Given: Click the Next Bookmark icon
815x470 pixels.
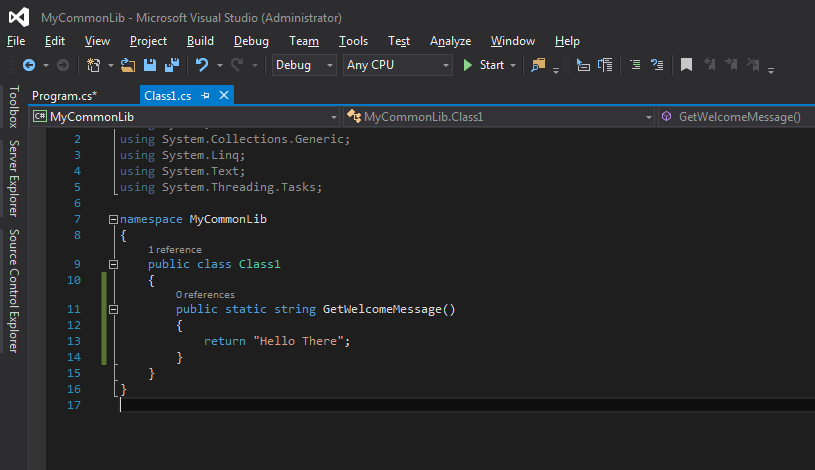Looking at the screenshot, I should [731, 64].
